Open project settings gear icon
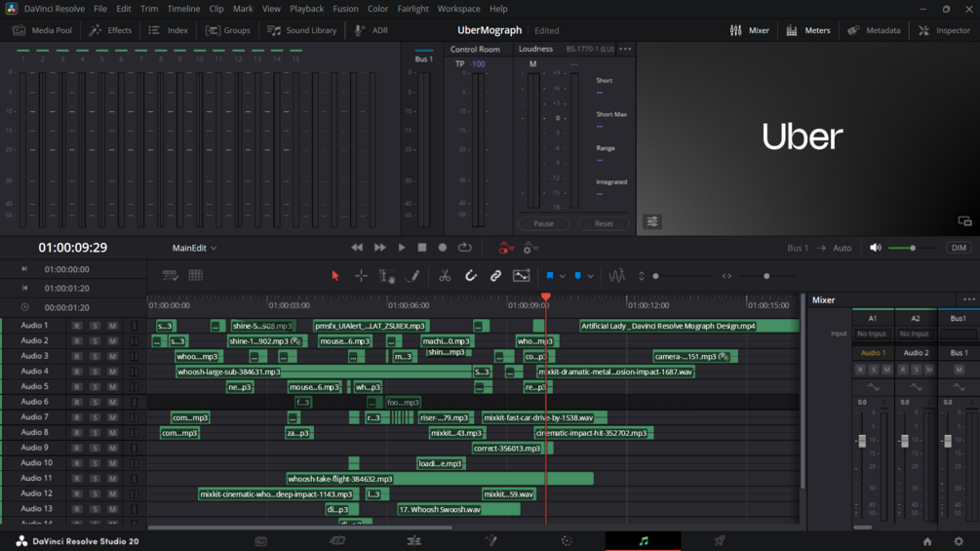Viewport: 980px width, 551px height. tap(959, 541)
